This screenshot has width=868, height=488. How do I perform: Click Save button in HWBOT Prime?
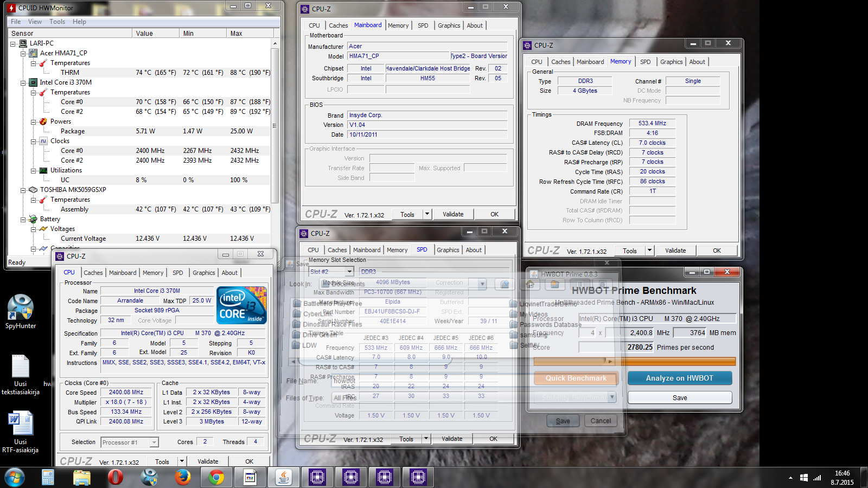point(680,397)
